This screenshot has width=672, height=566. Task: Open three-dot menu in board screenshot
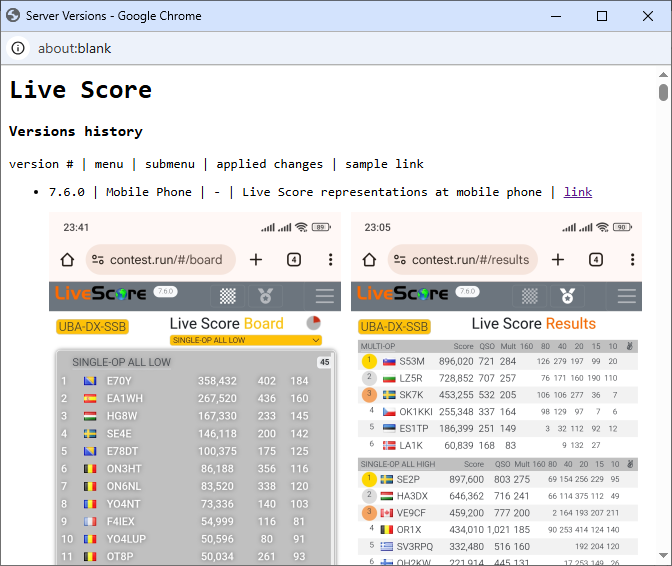click(330, 260)
